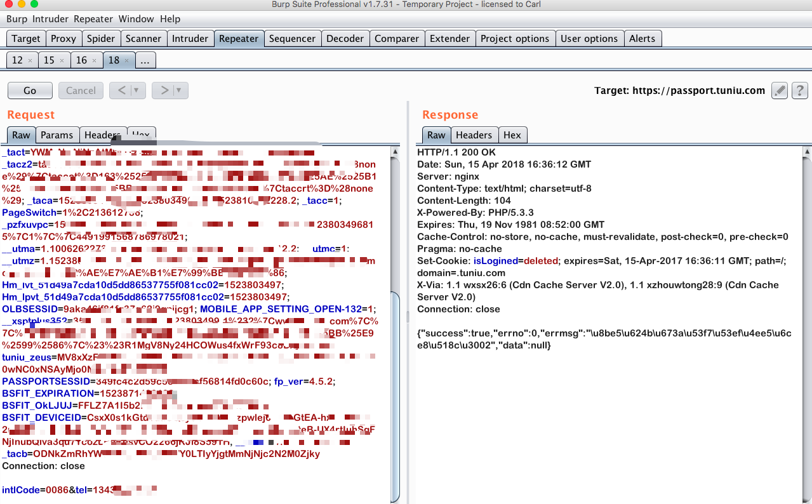Click the Target: https://passport.tuniu.com label
The image size is (812, 504).
coord(679,90)
